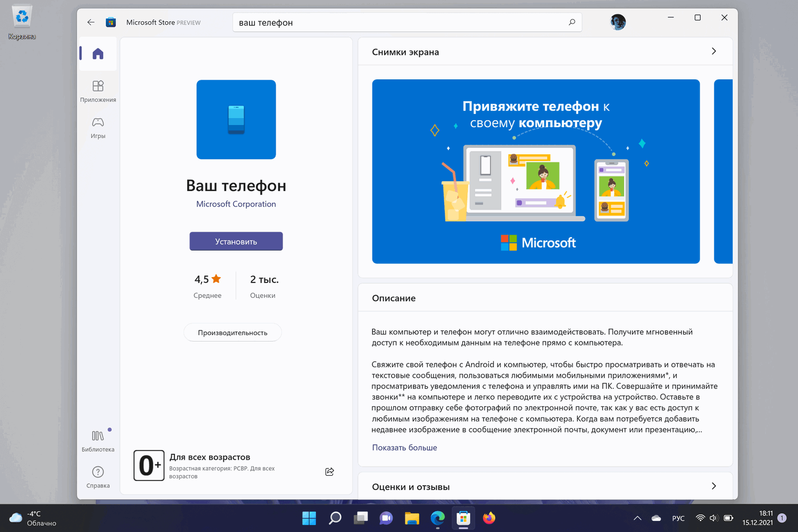Screen dimensions: 798x532
Task: Click the search field with 'ваш телефон'
Action: point(407,22)
